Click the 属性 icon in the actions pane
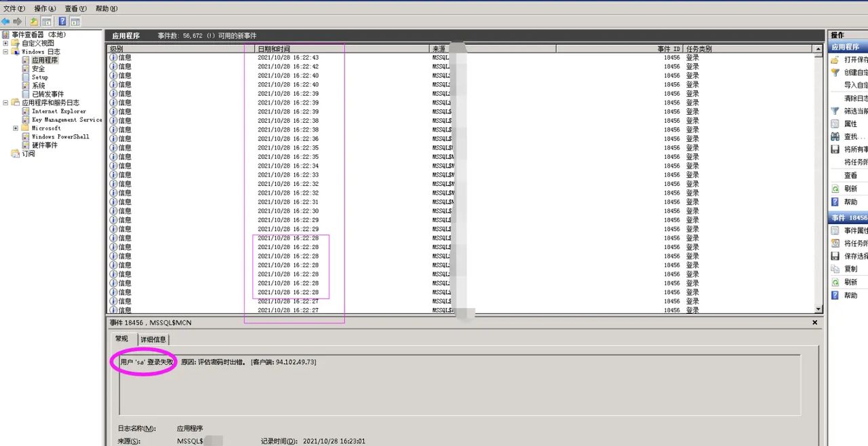The image size is (868, 446). click(835, 124)
